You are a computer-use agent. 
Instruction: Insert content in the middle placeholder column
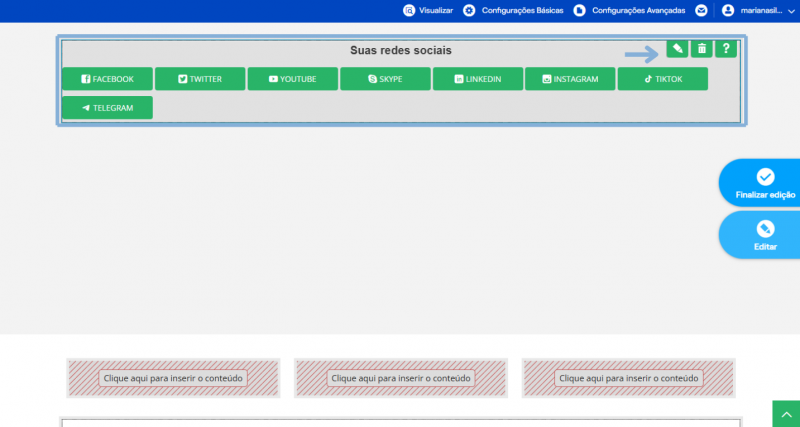point(401,378)
